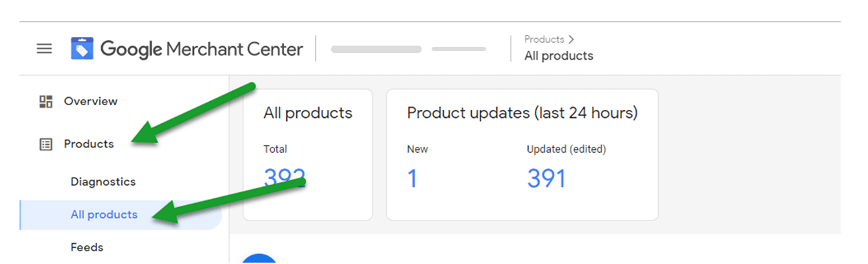
Task: Open Diagnostics under Products
Action: [x=103, y=182]
